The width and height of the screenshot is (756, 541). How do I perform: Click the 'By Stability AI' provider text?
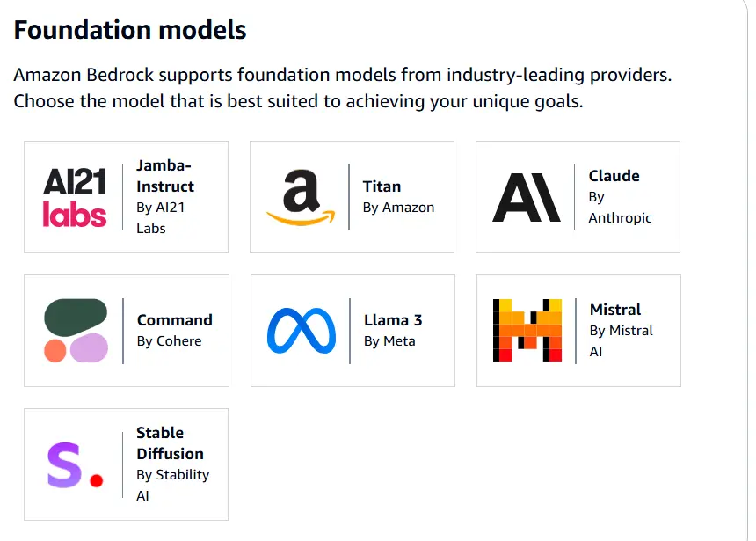tap(172, 485)
